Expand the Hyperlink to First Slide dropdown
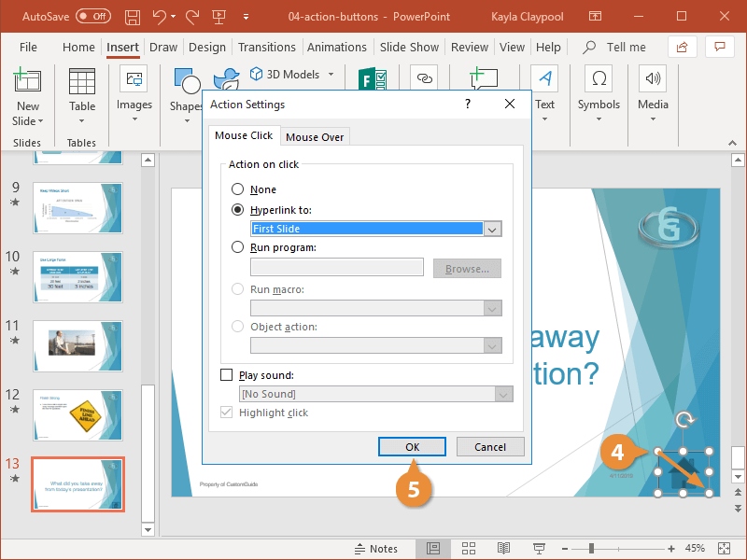 [x=493, y=229]
